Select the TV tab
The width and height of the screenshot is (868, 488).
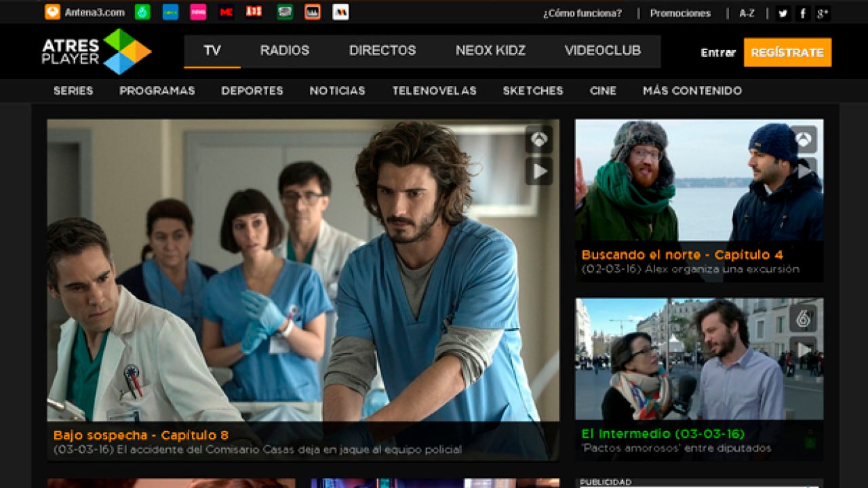coord(212,51)
